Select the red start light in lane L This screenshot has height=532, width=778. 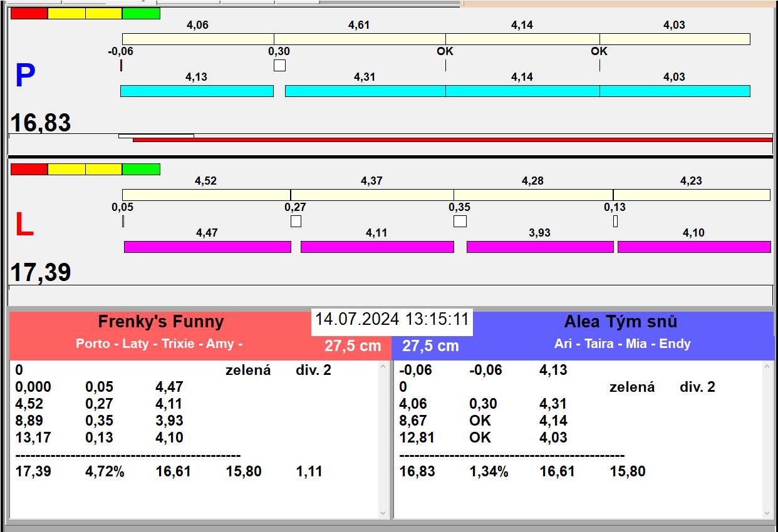tap(29, 169)
